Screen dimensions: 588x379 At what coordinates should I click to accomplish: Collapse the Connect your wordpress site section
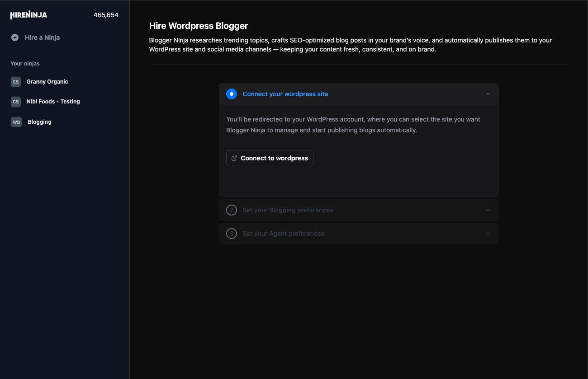[x=488, y=94]
